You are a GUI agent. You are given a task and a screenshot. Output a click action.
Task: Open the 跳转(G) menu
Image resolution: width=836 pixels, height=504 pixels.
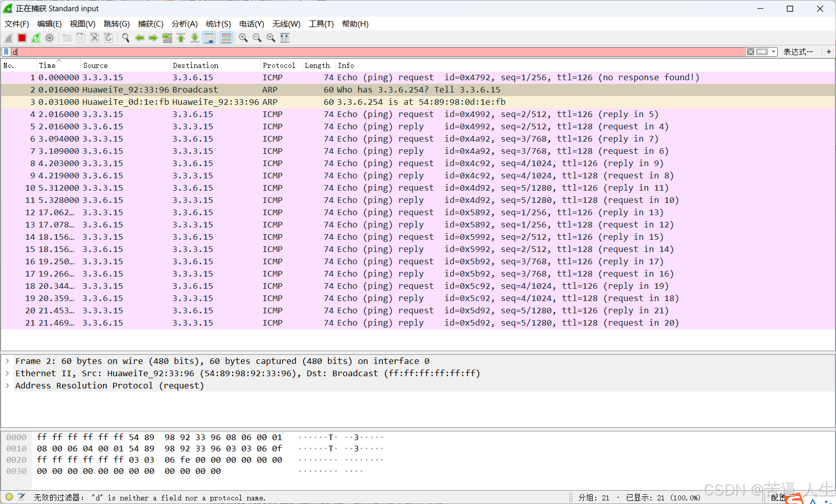tap(117, 24)
